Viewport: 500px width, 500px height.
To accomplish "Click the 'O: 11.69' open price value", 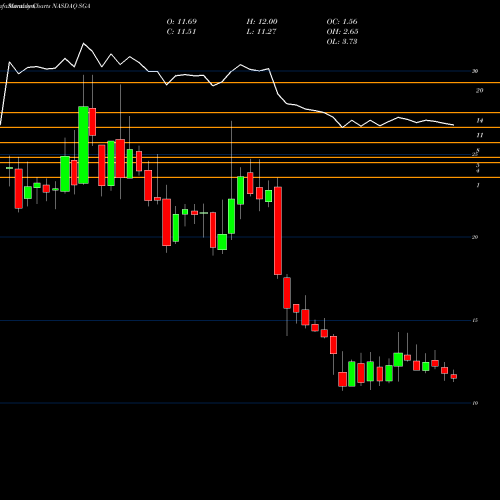I will tap(182, 22).
